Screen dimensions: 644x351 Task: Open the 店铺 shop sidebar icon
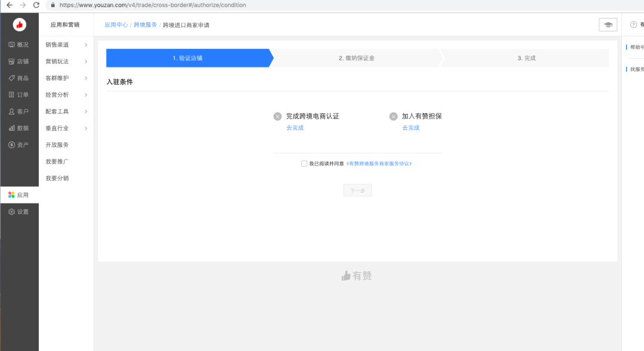click(12, 61)
